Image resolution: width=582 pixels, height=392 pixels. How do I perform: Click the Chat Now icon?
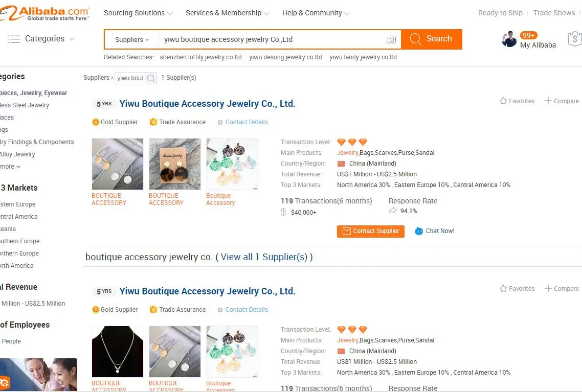[419, 231]
